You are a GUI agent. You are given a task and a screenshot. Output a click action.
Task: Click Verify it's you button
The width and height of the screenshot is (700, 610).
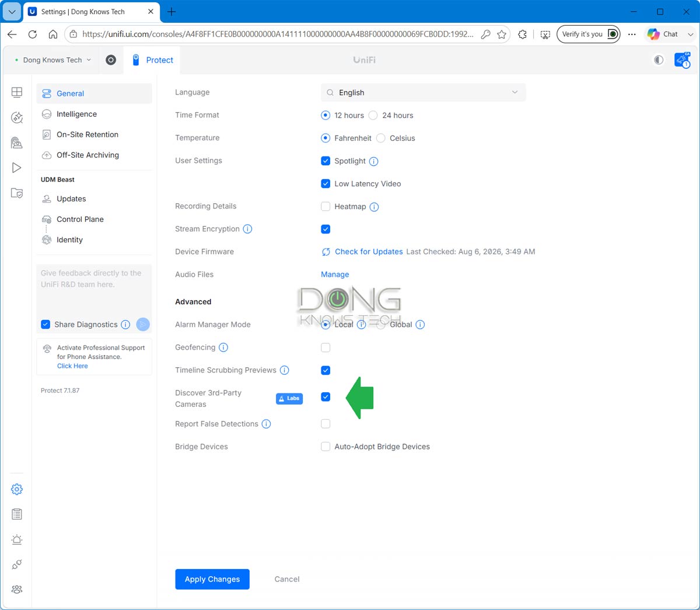point(589,34)
